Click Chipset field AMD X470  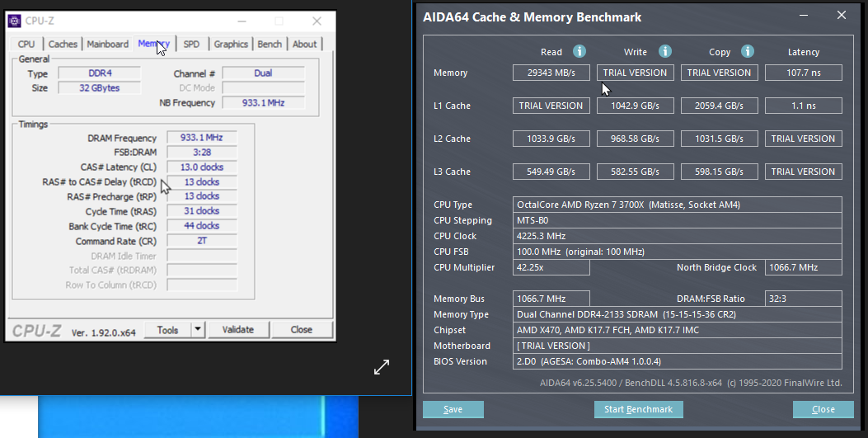[x=678, y=330]
